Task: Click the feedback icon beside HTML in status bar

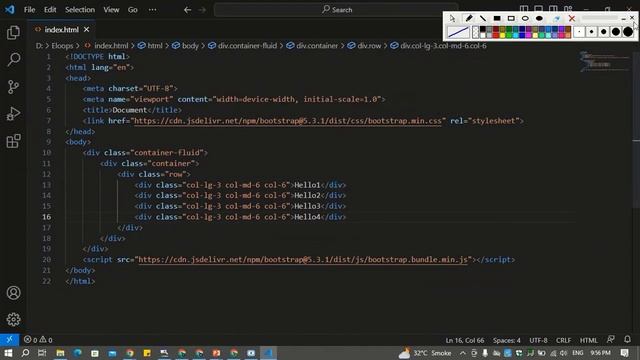Action: click(611, 340)
